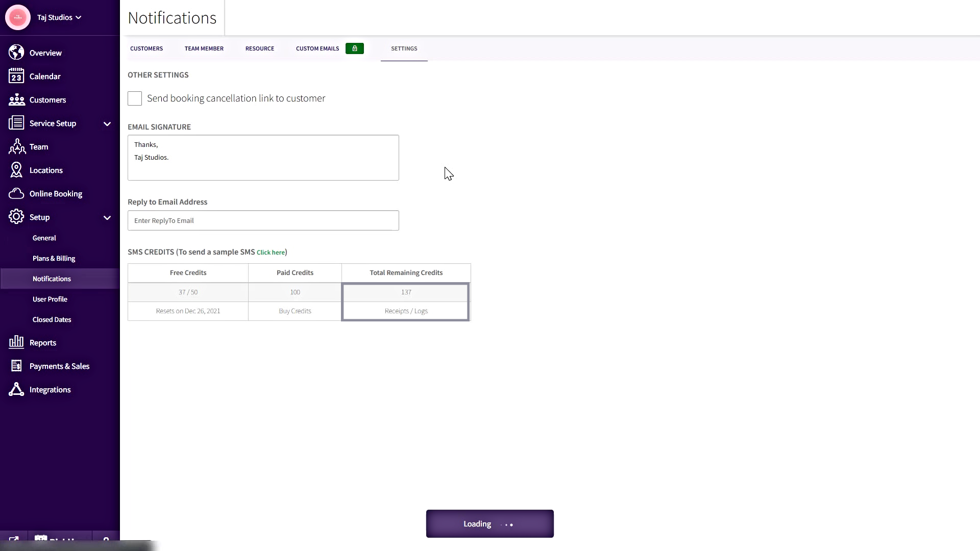This screenshot has width=980, height=551.
Task: Collapse the Setup menu chevron
Action: click(107, 218)
